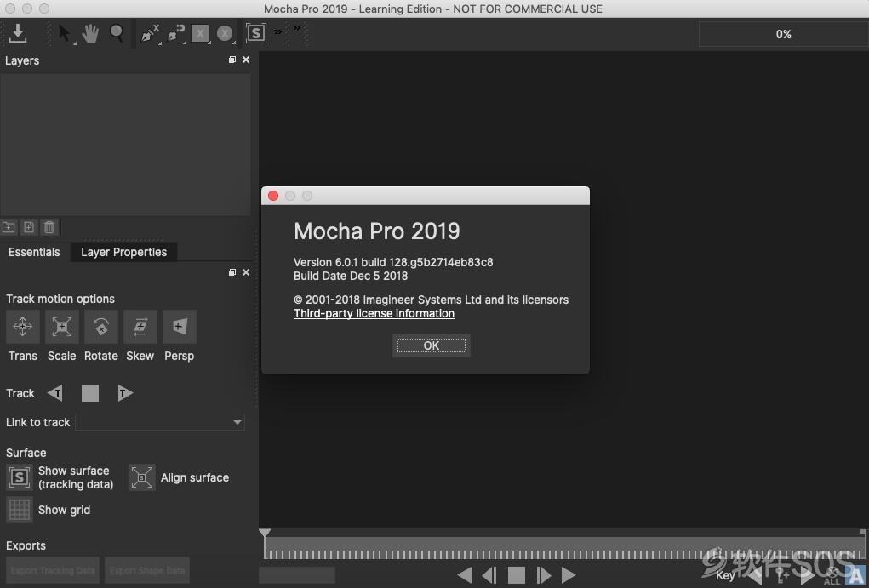Click Export Shape Data button
This screenshot has height=588, width=869.
[147, 570]
